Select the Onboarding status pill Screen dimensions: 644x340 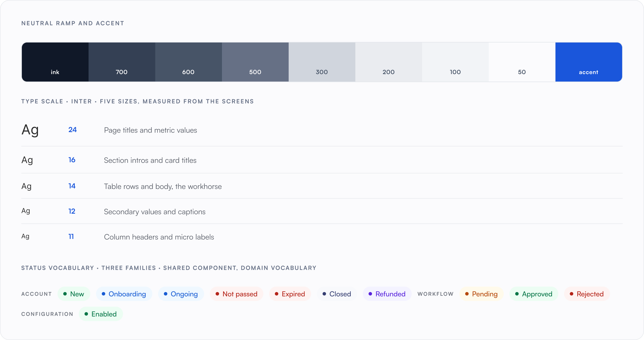124,294
